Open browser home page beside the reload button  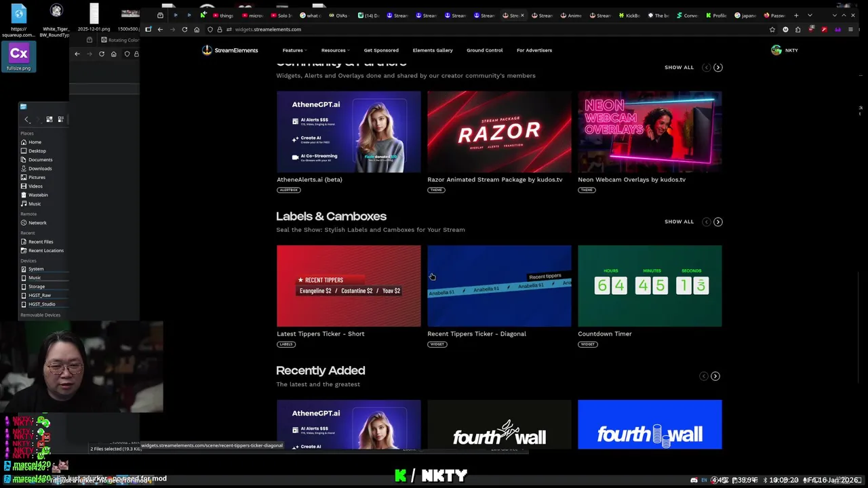(x=197, y=29)
